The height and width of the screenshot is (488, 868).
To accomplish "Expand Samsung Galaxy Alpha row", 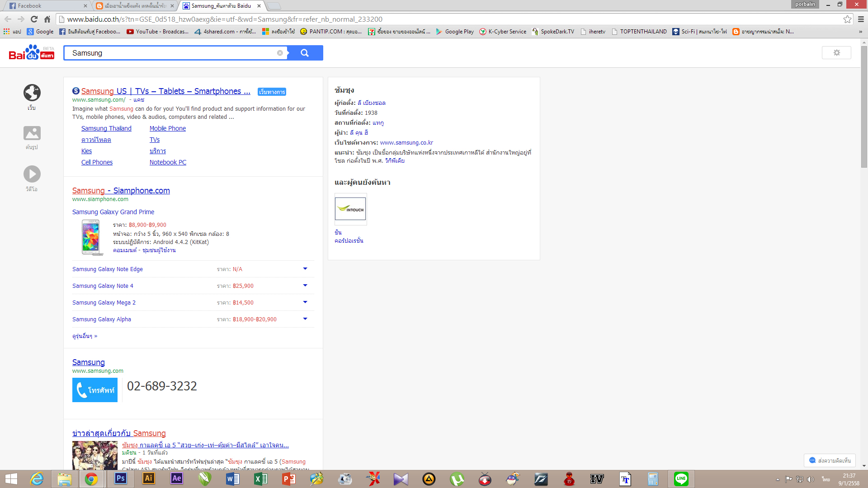I will click(305, 319).
